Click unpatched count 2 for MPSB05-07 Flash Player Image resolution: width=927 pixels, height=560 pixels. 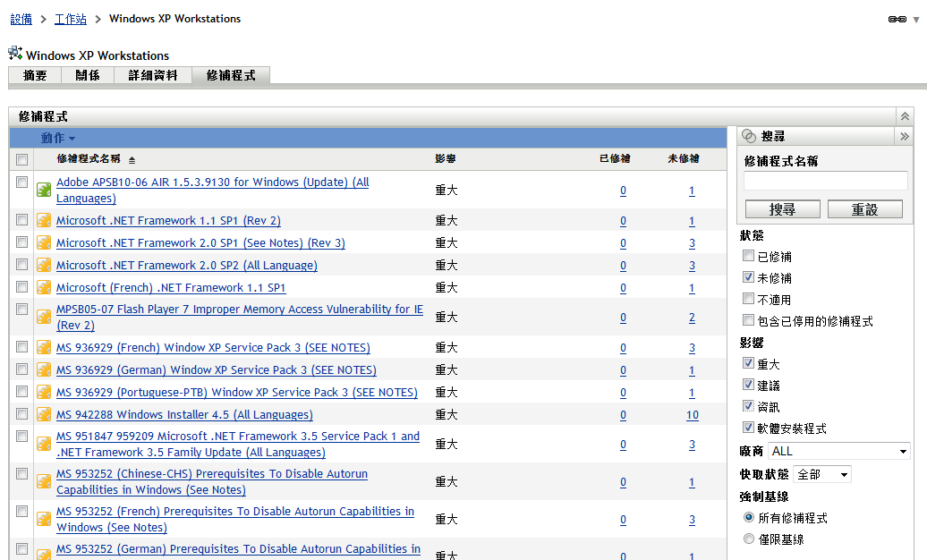click(x=692, y=318)
